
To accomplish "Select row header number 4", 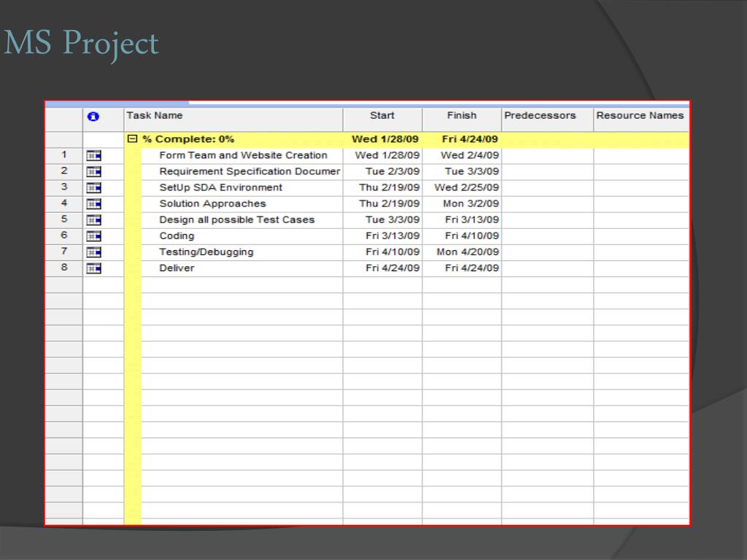I will click(x=64, y=204).
